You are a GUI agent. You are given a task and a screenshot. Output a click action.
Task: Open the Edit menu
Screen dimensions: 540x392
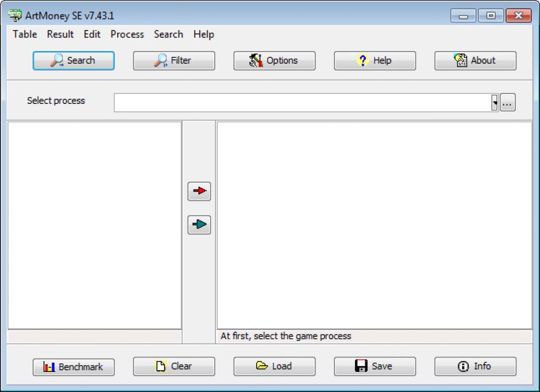pos(92,34)
